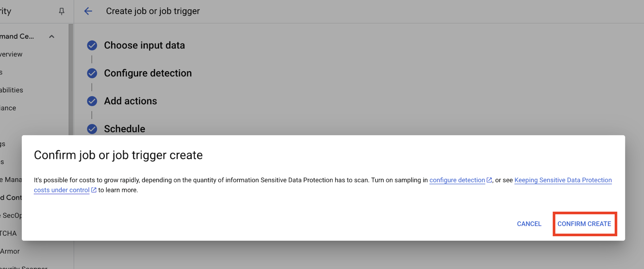Navigate to the Compliance section
The width and height of the screenshot is (644, 269).
coord(8,108)
